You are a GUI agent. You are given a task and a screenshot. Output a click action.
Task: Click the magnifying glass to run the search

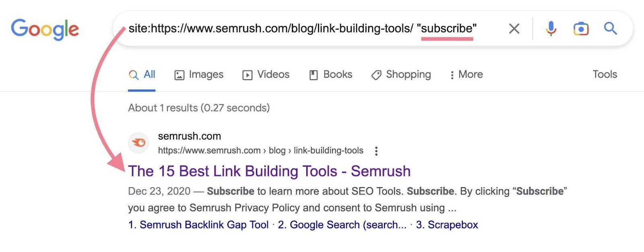(x=610, y=28)
